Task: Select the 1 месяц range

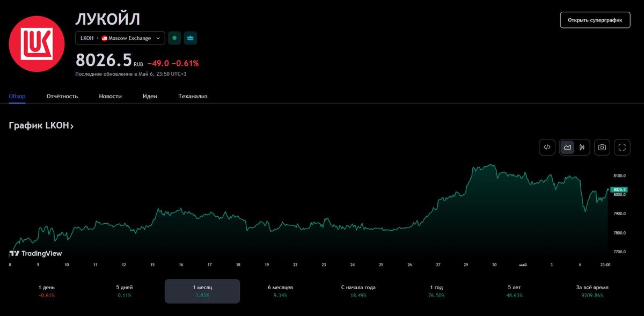Action: click(x=202, y=291)
